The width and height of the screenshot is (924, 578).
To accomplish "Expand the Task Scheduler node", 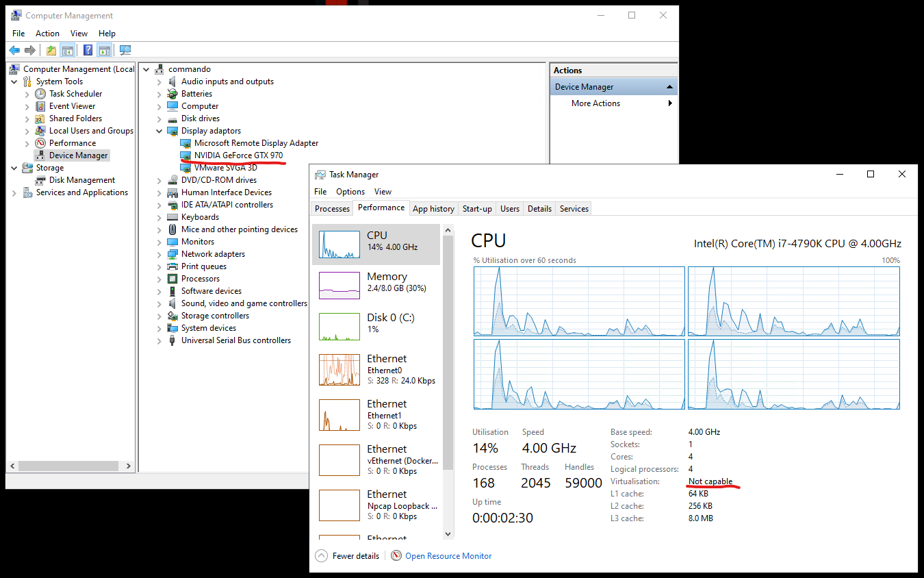I will pyautogui.click(x=27, y=94).
